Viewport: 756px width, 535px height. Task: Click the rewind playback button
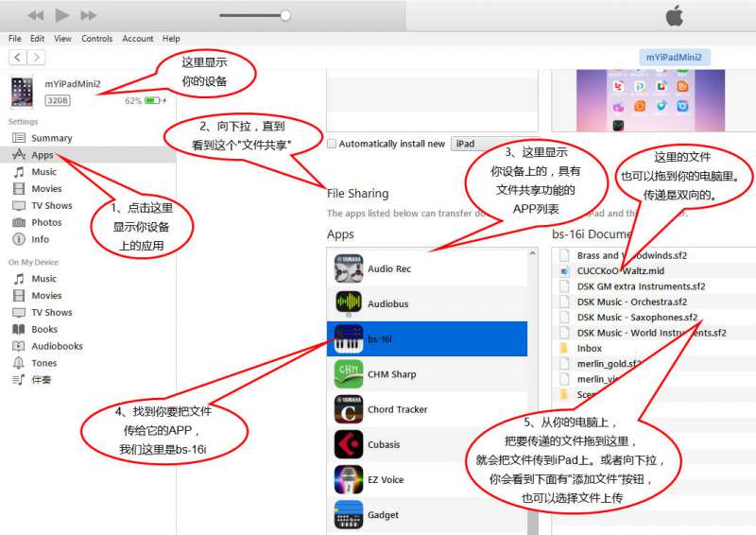pyautogui.click(x=35, y=15)
